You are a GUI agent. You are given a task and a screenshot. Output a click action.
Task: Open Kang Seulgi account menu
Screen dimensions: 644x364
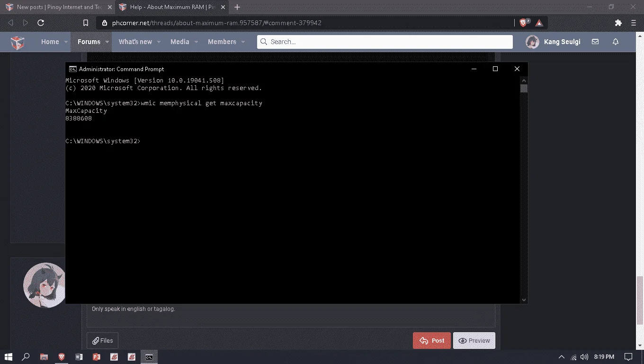tap(562, 42)
